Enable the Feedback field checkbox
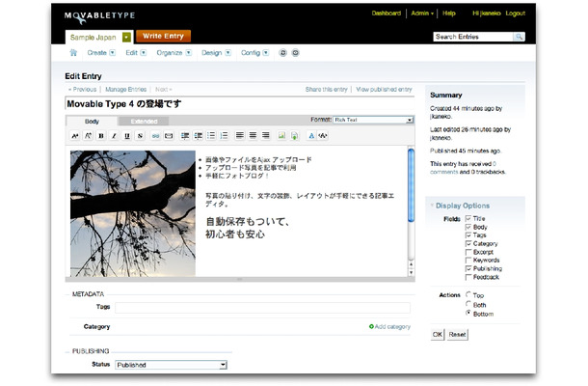The image size is (588, 386). click(x=468, y=277)
